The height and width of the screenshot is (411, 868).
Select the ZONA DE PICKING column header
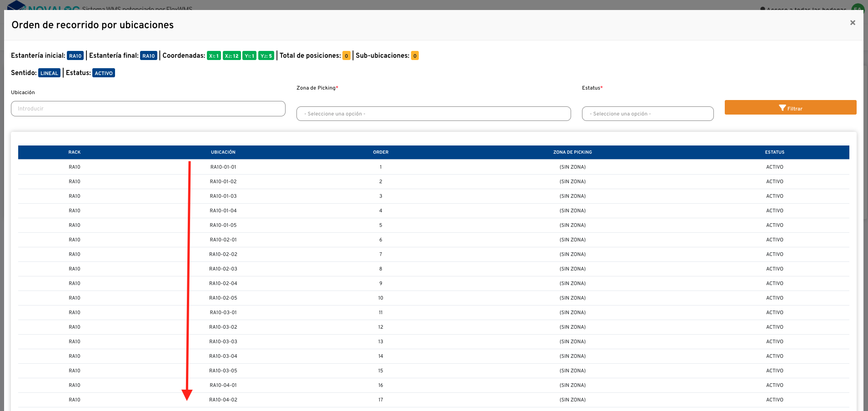click(x=572, y=152)
